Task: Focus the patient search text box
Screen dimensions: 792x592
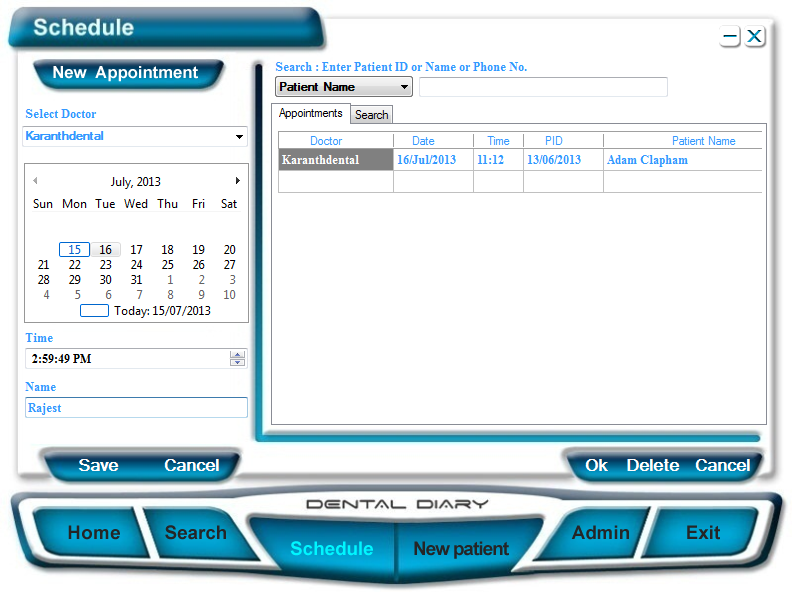Action: pos(543,87)
